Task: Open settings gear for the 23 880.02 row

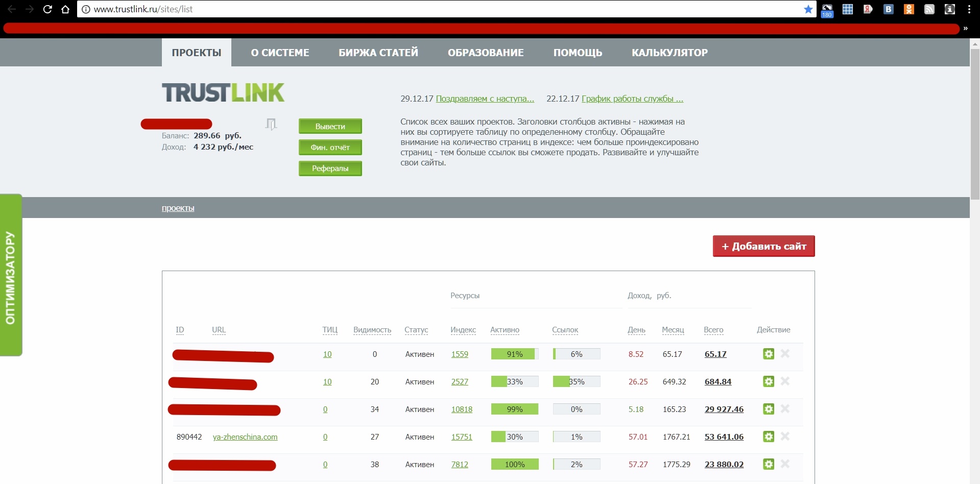Action: tap(769, 464)
